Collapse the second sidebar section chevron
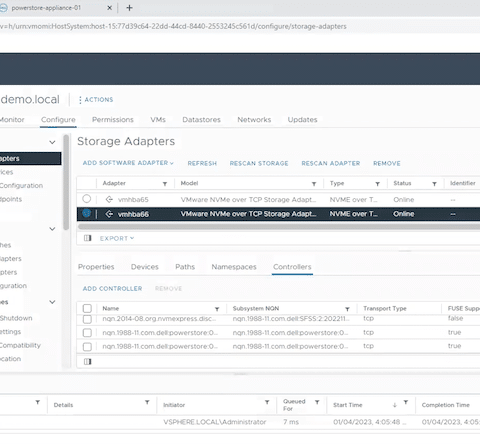480x444 pixels. click(x=52, y=229)
